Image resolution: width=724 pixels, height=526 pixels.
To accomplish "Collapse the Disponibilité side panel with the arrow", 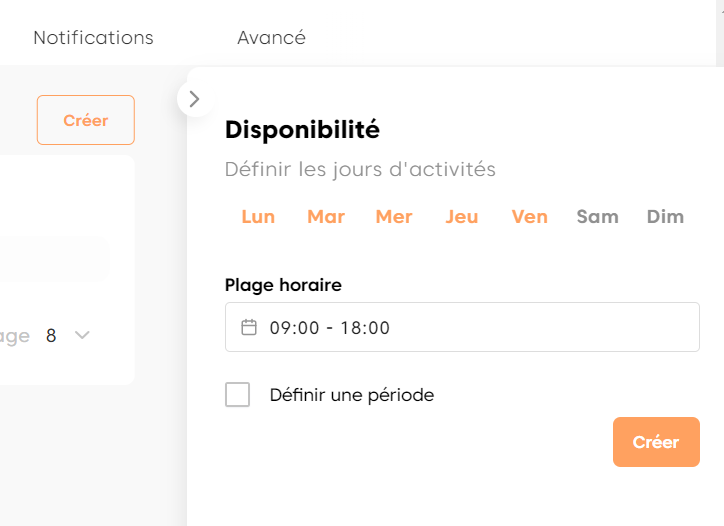I will pos(194,99).
